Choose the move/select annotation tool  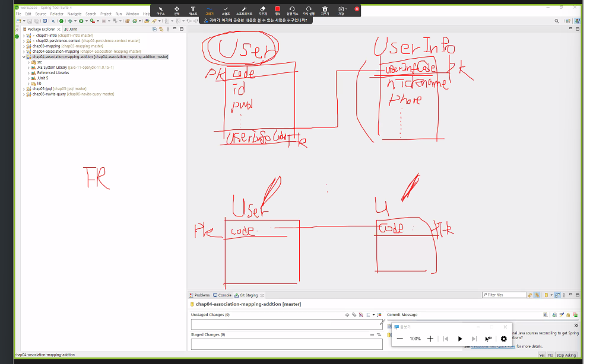(177, 11)
